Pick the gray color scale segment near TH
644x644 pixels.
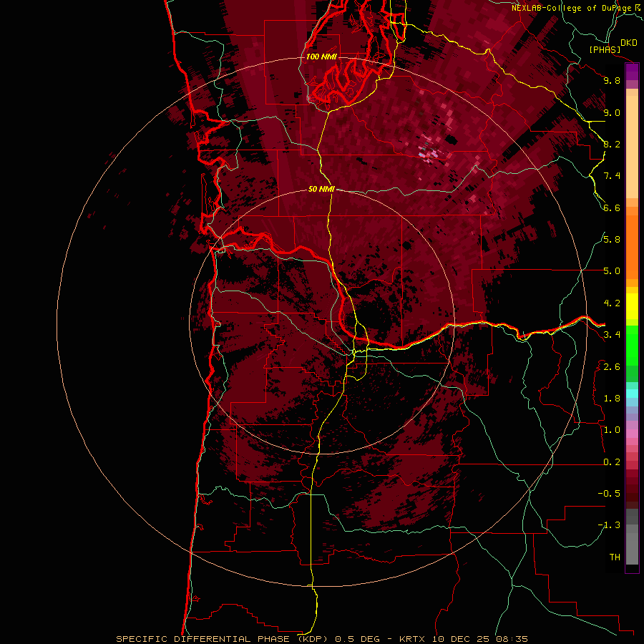click(632, 548)
